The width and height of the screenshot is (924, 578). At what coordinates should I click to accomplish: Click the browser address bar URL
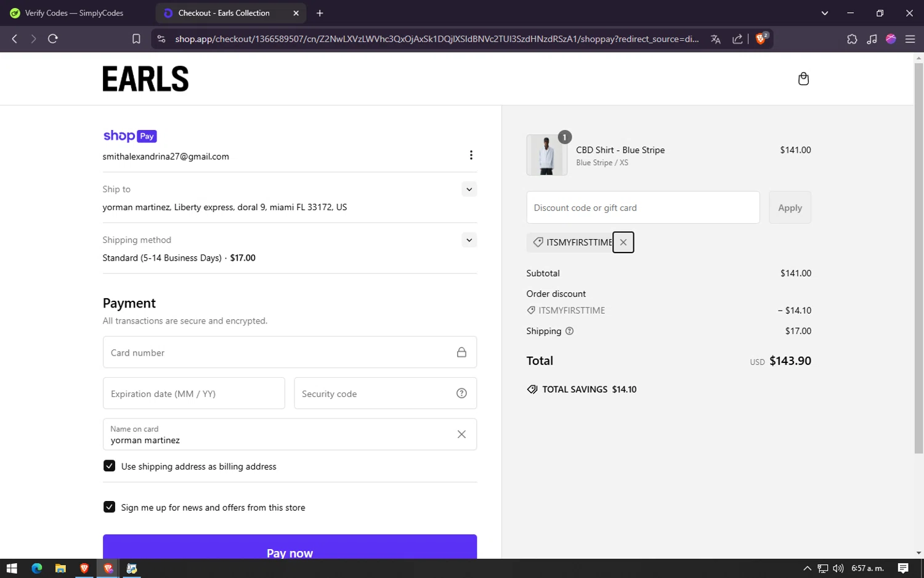(437, 39)
